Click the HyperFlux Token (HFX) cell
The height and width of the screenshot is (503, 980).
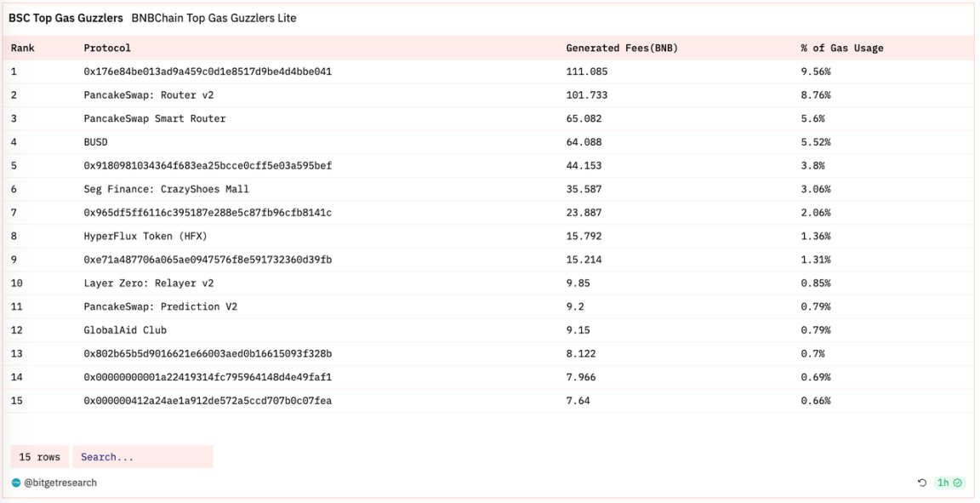(x=145, y=236)
